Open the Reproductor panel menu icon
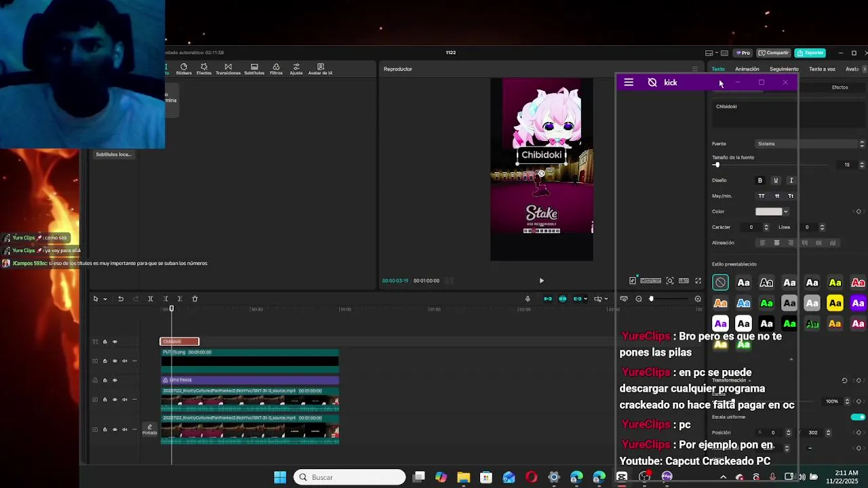Viewport: 868px width, 488px height. coord(695,69)
